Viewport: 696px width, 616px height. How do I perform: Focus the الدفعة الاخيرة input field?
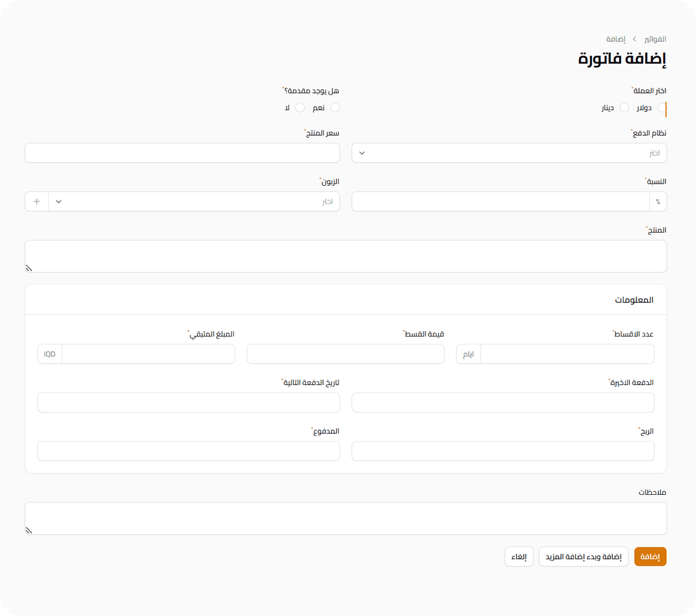[503, 402]
